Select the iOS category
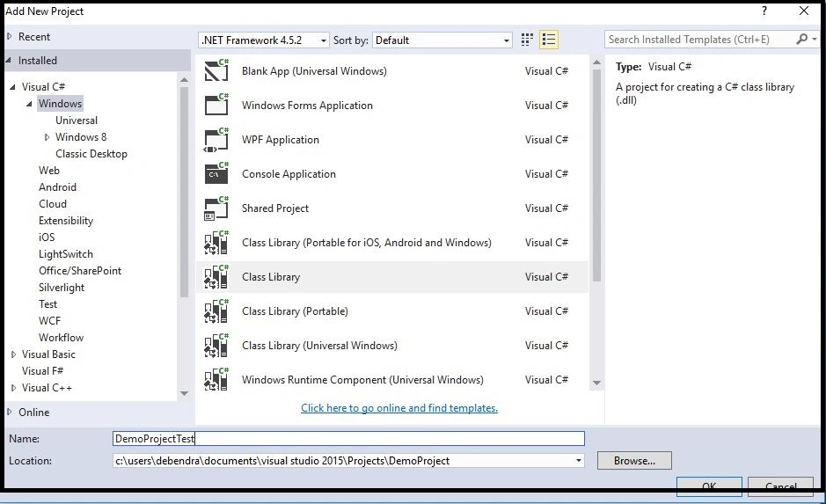The height and width of the screenshot is (504, 826). click(x=47, y=237)
